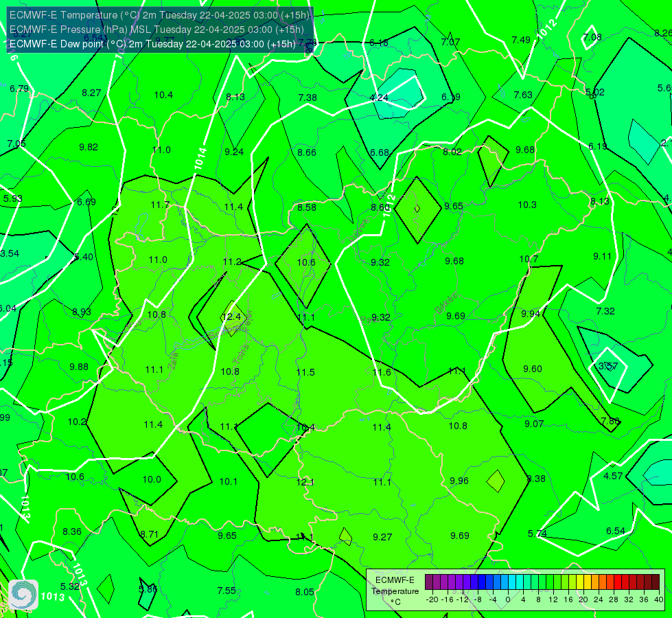Viewport: 672px width, 618px height.
Task: Click the 7.07 temperature value
Action: (x=450, y=42)
